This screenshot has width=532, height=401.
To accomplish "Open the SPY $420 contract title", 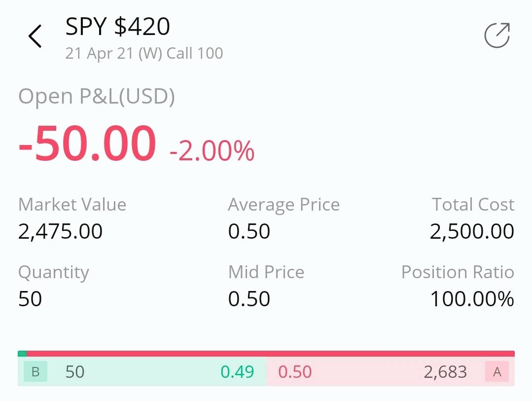I will coord(117,27).
